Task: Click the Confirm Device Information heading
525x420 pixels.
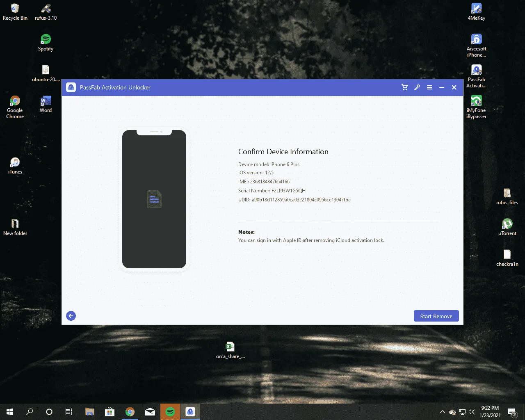Action: coord(283,152)
